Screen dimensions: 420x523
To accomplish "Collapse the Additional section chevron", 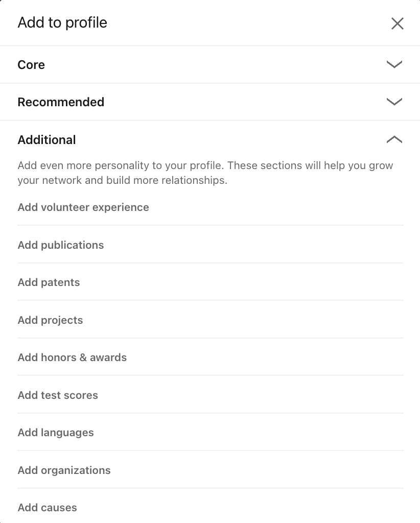I will point(394,139).
